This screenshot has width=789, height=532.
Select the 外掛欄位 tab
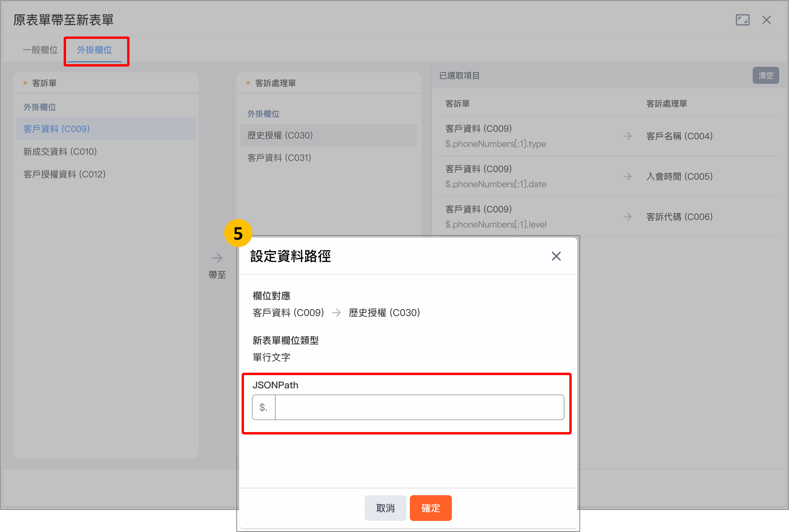(x=94, y=50)
